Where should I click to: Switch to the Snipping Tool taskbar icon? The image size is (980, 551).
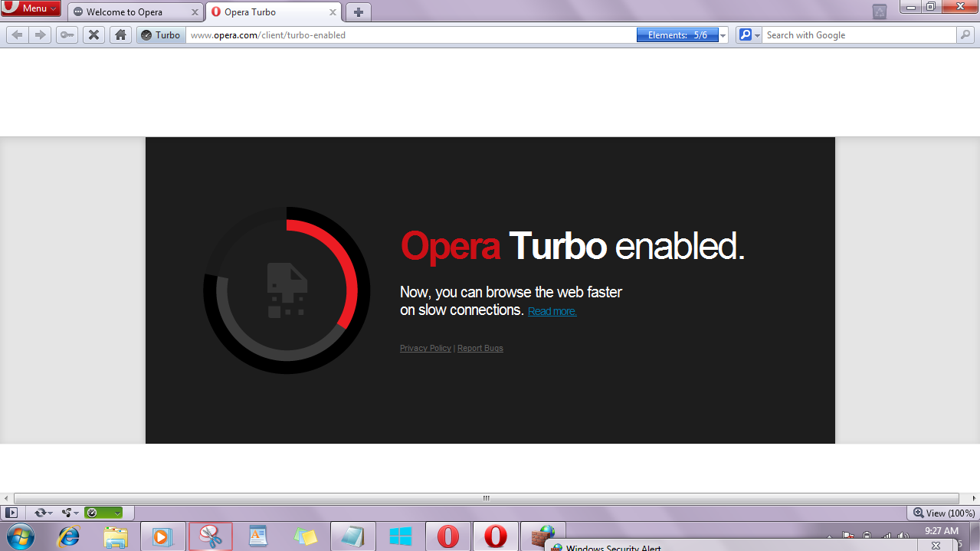click(211, 537)
